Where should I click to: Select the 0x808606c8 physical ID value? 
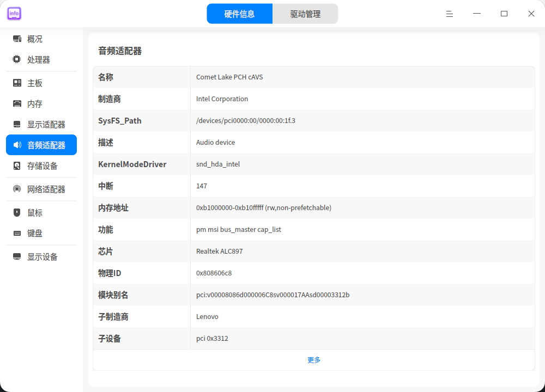click(214, 273)
